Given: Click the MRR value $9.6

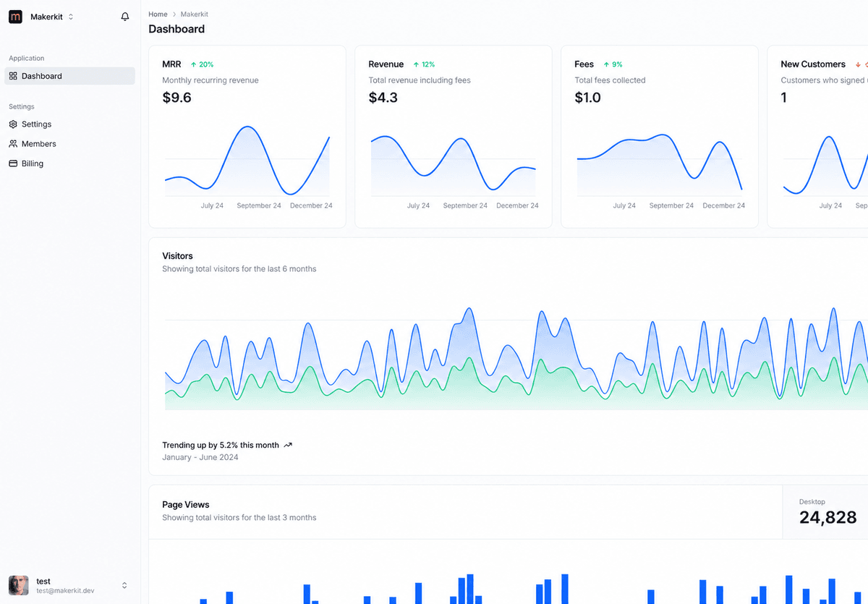Looking at the screenshot, I should pos(176,98).
